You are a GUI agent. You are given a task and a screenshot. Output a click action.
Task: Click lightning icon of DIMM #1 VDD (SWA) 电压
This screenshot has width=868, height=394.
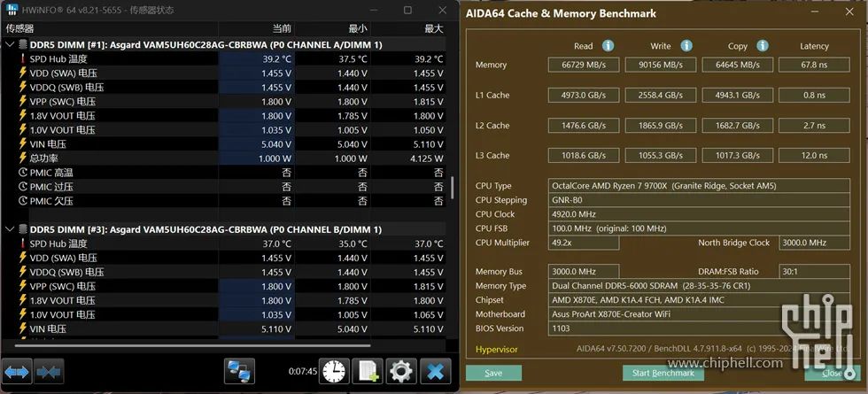(23, 73)
